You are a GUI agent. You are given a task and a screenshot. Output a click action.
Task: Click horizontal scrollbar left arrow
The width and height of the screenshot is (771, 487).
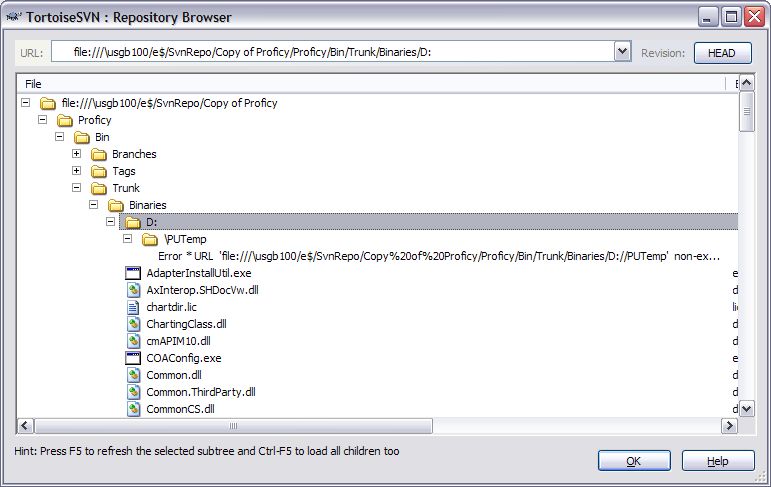(x=26, y=426)
